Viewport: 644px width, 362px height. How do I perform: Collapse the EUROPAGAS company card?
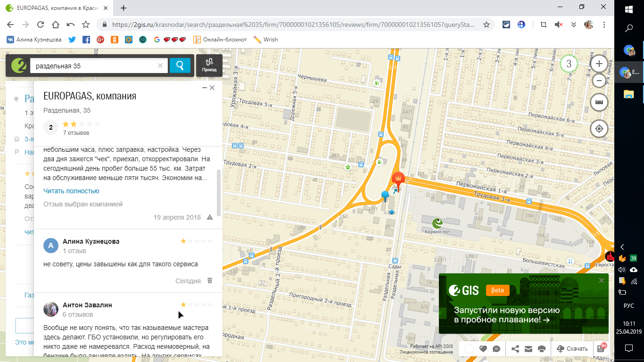[x=205, y=88]
